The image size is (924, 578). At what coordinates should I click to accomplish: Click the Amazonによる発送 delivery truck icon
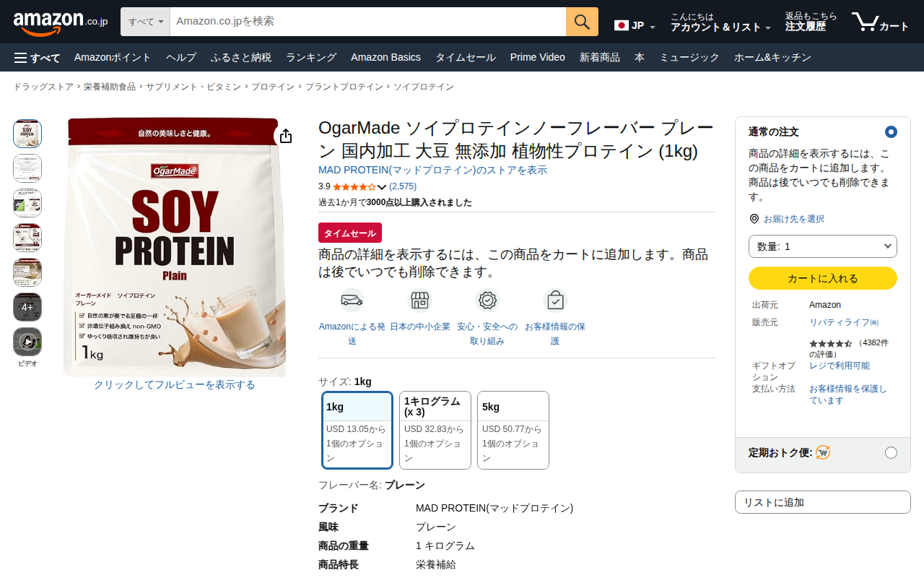352,300
